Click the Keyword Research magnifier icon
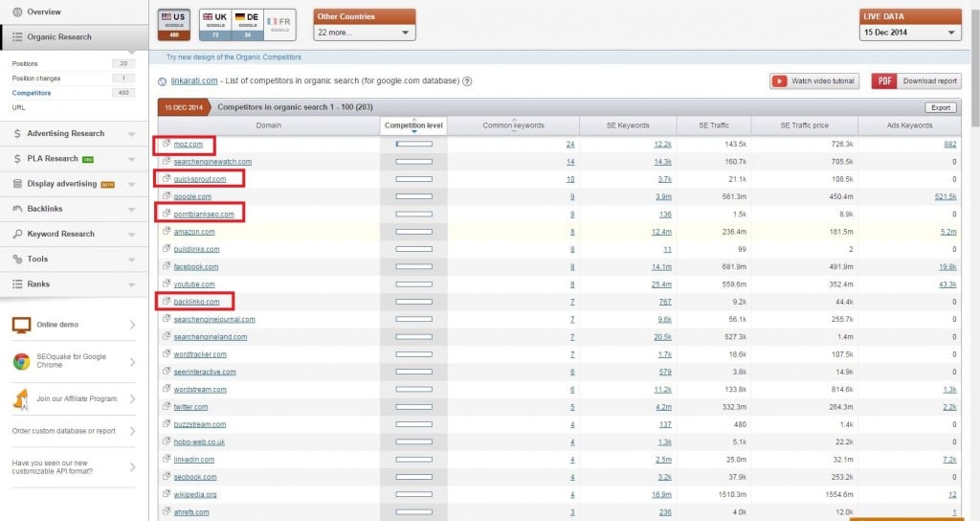The height and width of the screenshot is (521, 980). pos(17,234)
